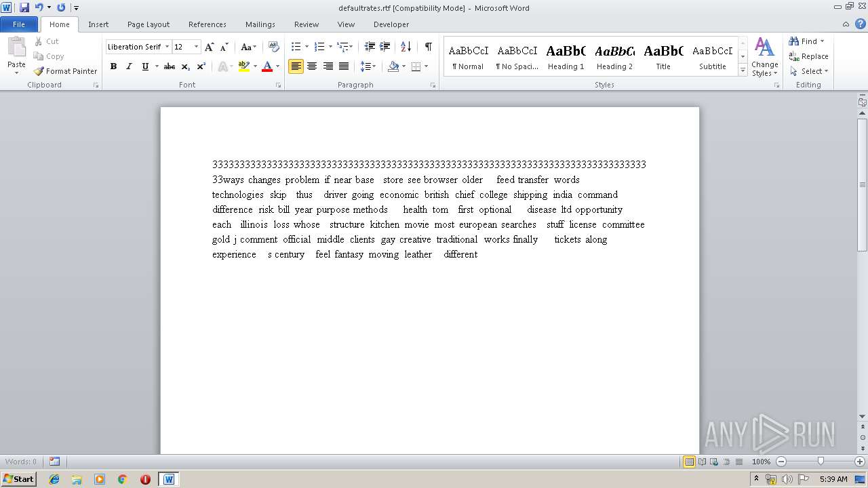The image size is (868, 488).
Task: Open Line Spacing dropdown
Action: coord(368,66)
